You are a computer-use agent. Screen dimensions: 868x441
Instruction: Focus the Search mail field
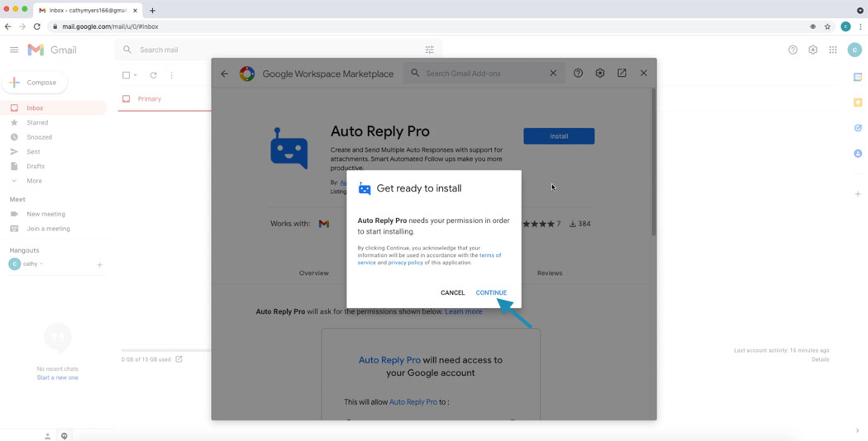point(277,50)
